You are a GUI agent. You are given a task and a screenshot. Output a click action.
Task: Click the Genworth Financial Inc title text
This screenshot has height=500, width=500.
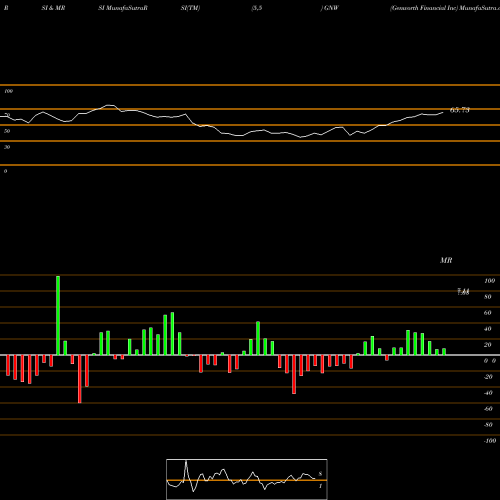(424, 8)
